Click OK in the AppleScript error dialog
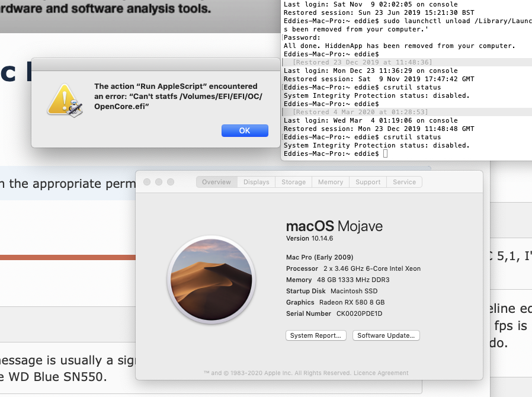Image resolution: width=532 pixels, height=397 pixels. point(245,130)
